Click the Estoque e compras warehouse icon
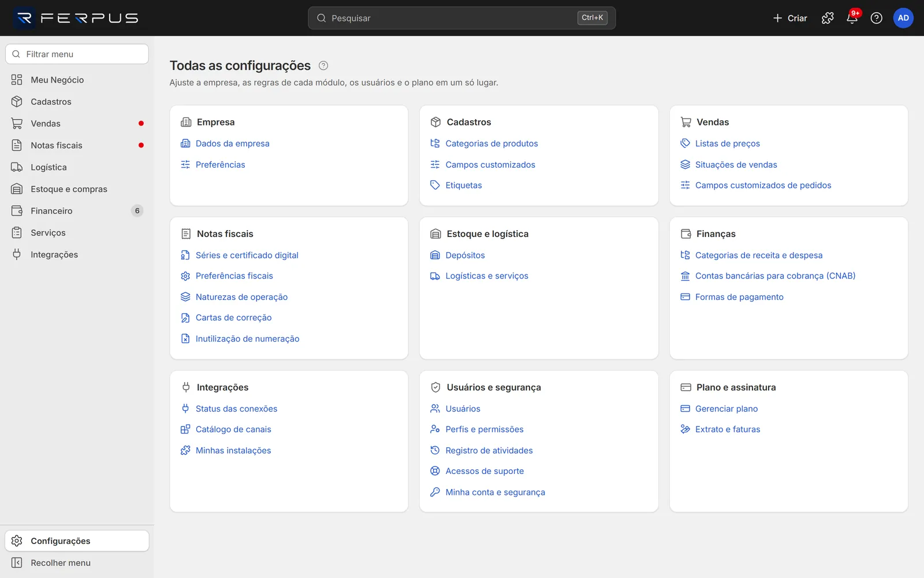The image size is (924, 578). (x=17, y=189)
